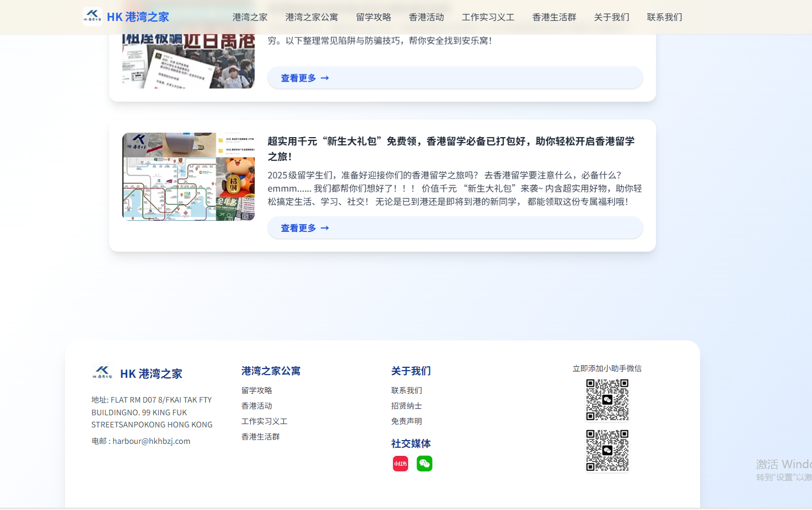This screenshot has width=812, height=510.
Task: Go to 留学攻略 in the top navigation
Action: (373, 17)
